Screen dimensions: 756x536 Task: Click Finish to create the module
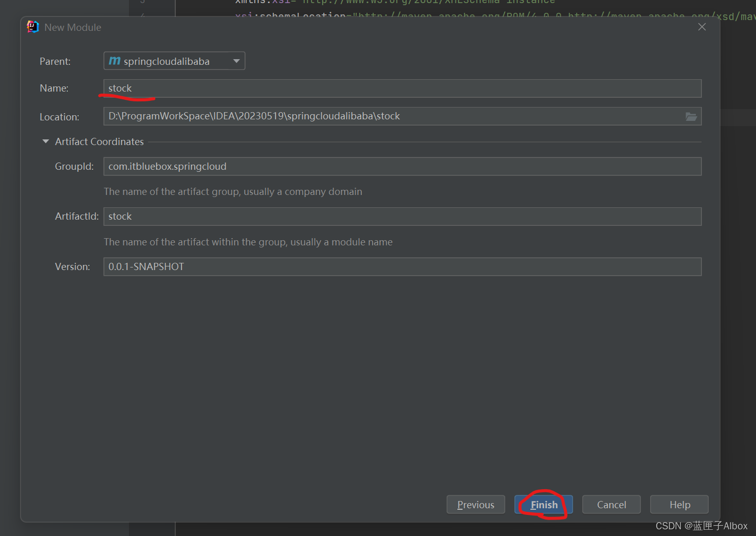coord(544,505)
